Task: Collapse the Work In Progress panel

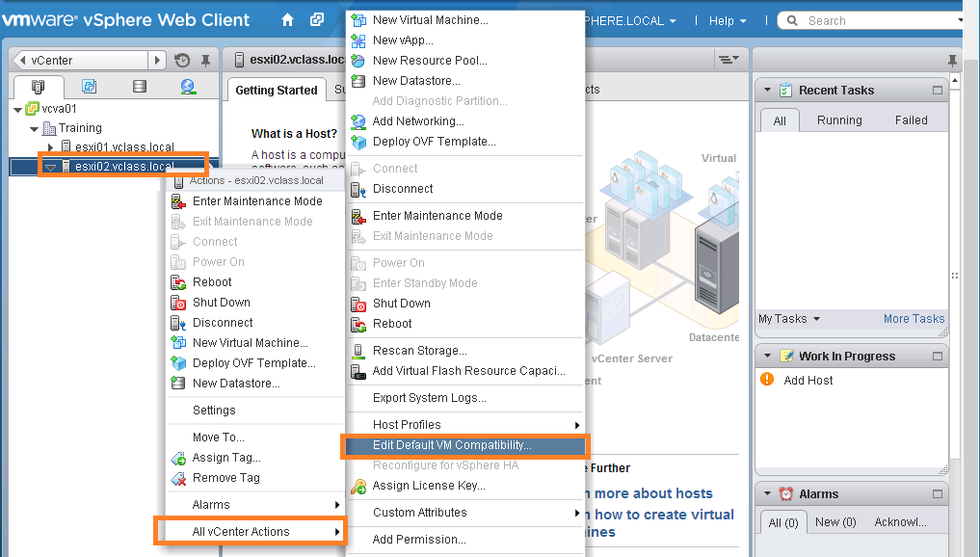Action: [x=767, y=357]
